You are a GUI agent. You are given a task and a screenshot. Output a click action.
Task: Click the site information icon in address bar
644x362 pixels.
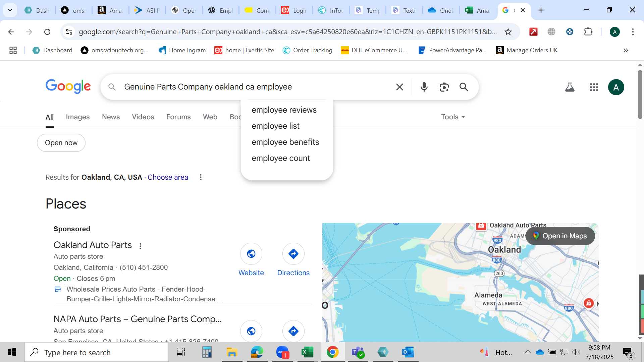(x=69, y=32)
